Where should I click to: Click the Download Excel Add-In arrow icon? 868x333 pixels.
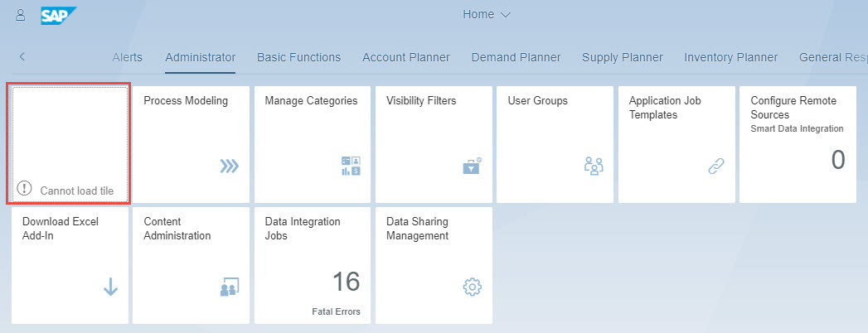coord(111,287)
